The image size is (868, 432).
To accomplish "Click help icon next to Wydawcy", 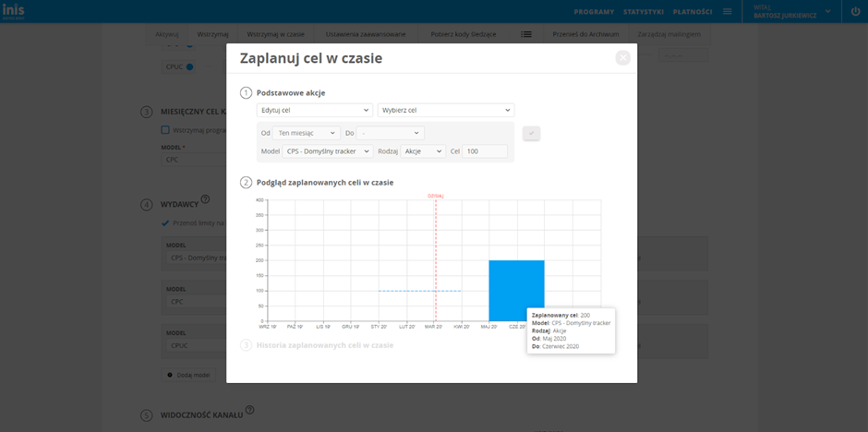I will 205,199.
